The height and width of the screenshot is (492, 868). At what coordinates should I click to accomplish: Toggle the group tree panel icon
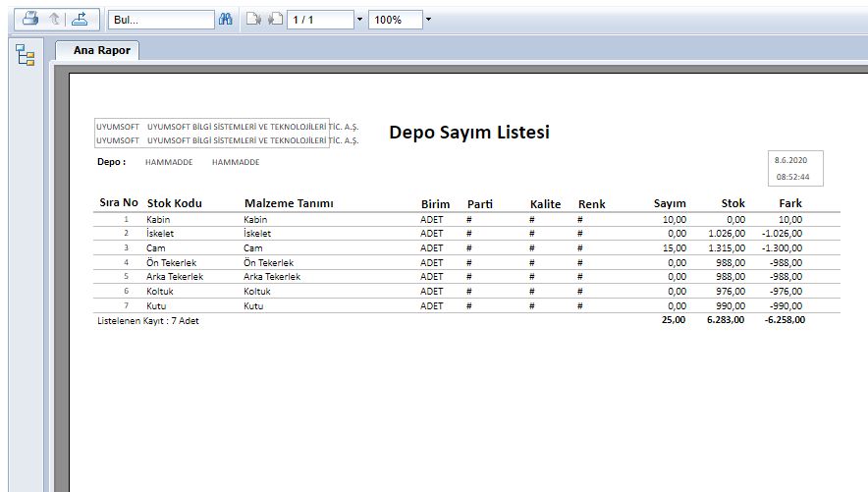point(25,56)
